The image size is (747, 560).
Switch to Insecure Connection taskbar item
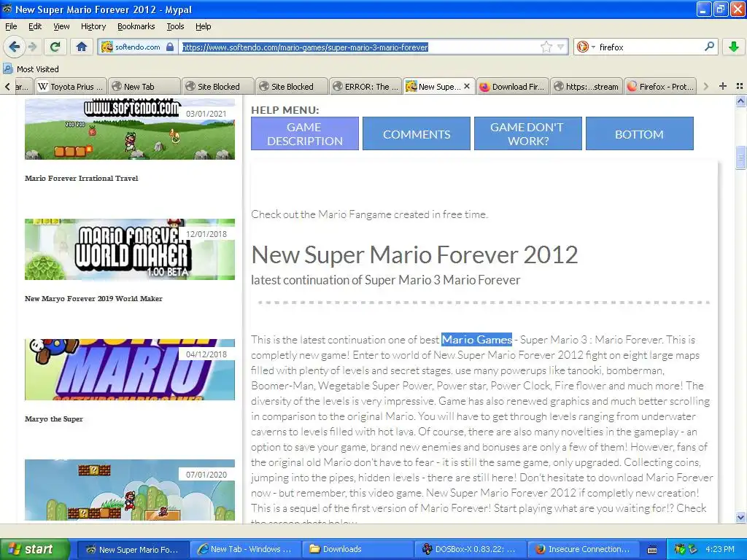pos(583,549)
